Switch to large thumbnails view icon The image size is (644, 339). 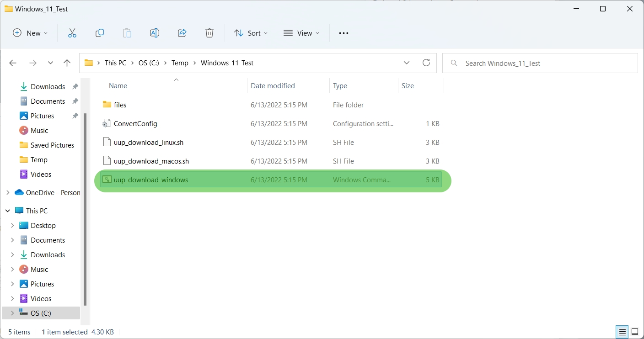pos(635,332)
